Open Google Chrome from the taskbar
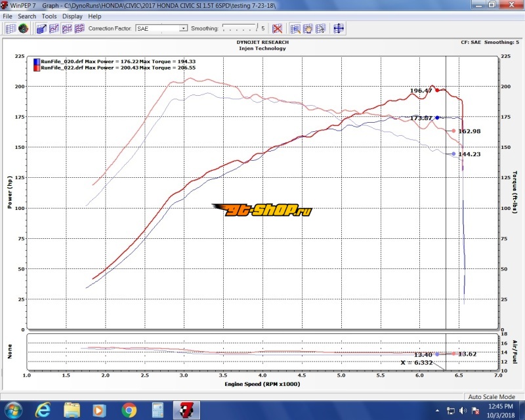The image size is (525, 420). point(129,411)
